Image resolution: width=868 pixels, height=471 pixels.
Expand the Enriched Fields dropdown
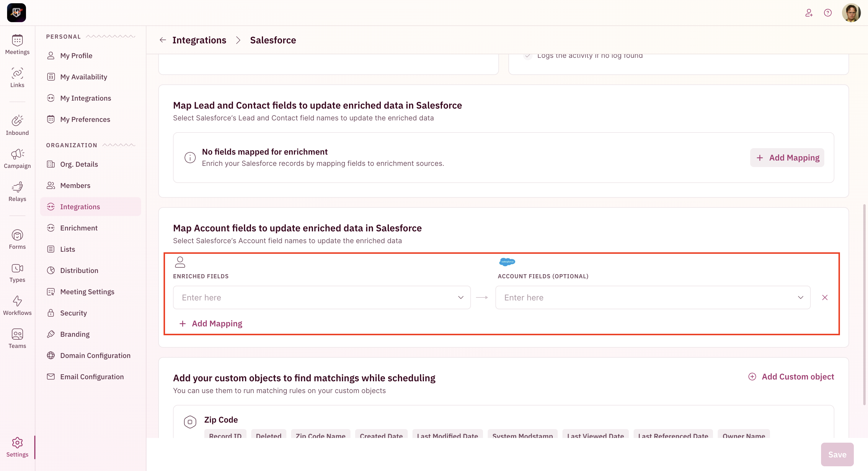click(x=322, y=297)
